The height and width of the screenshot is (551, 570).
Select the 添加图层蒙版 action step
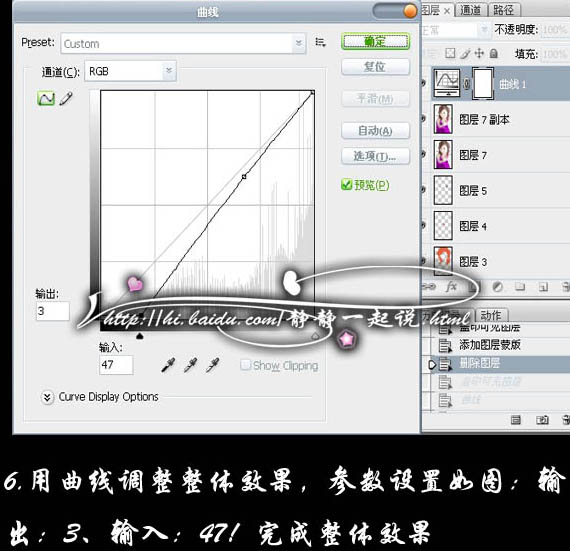point(490,345)
